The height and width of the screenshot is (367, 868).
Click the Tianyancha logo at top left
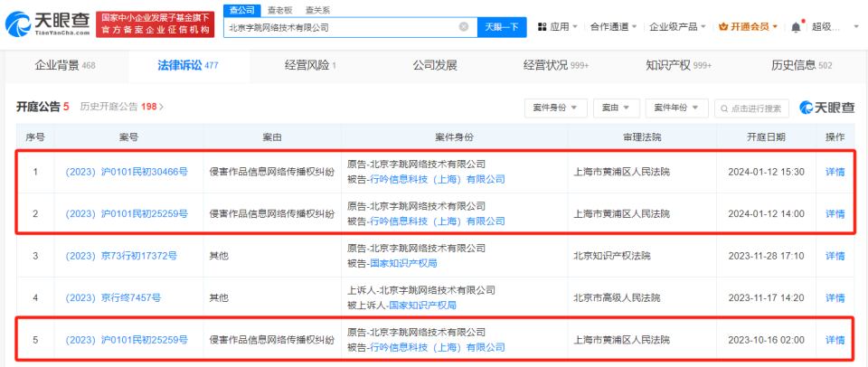click(47, 24)
